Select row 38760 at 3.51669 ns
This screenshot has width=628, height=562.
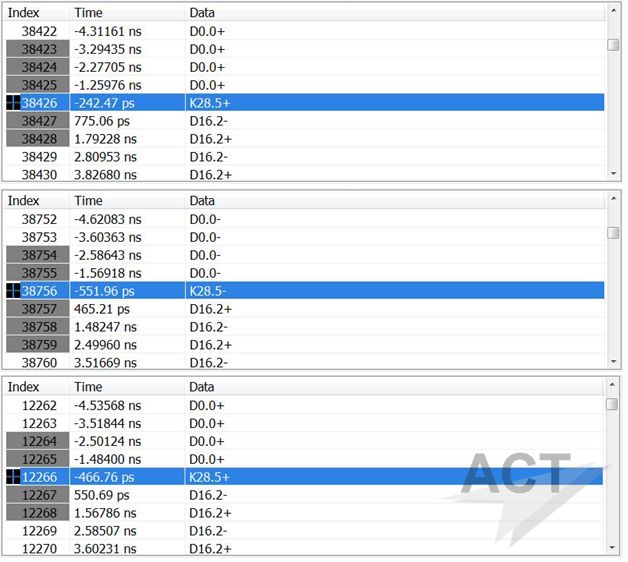tap(304, 363)
